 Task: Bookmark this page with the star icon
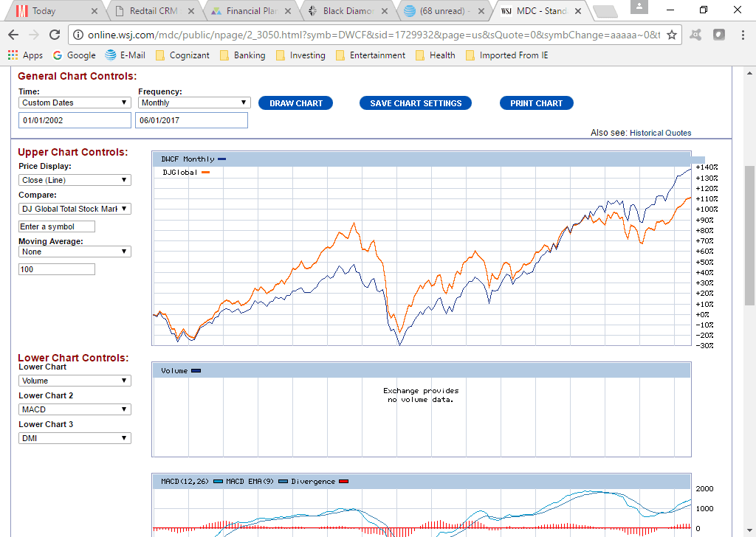[x=672, y=35]
